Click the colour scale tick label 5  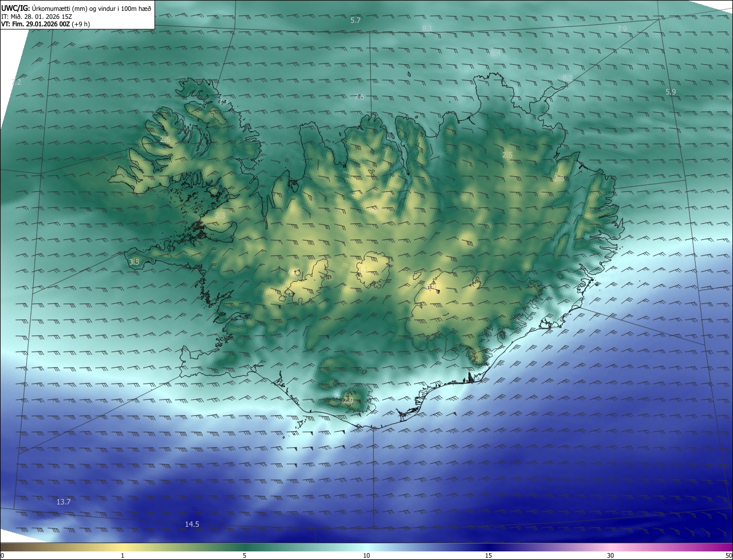point(245,555)
